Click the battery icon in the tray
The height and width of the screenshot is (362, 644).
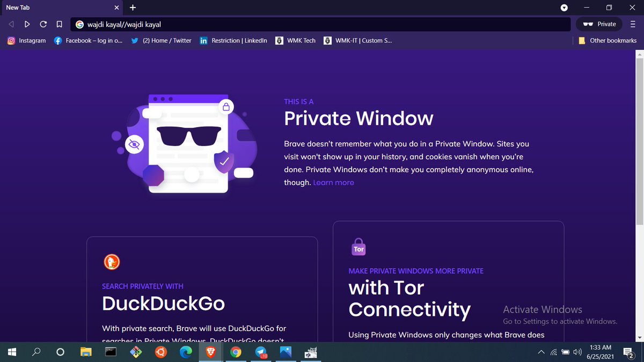(565, 352)
